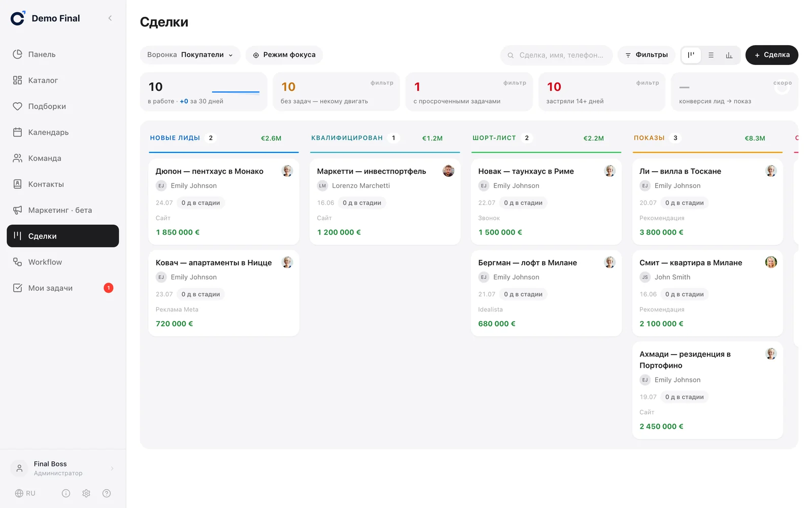This screenshot has width=812, height=508.
Task: Open Каталог in the sidebar
Action: pyautogui.click(x=62, y=80)
